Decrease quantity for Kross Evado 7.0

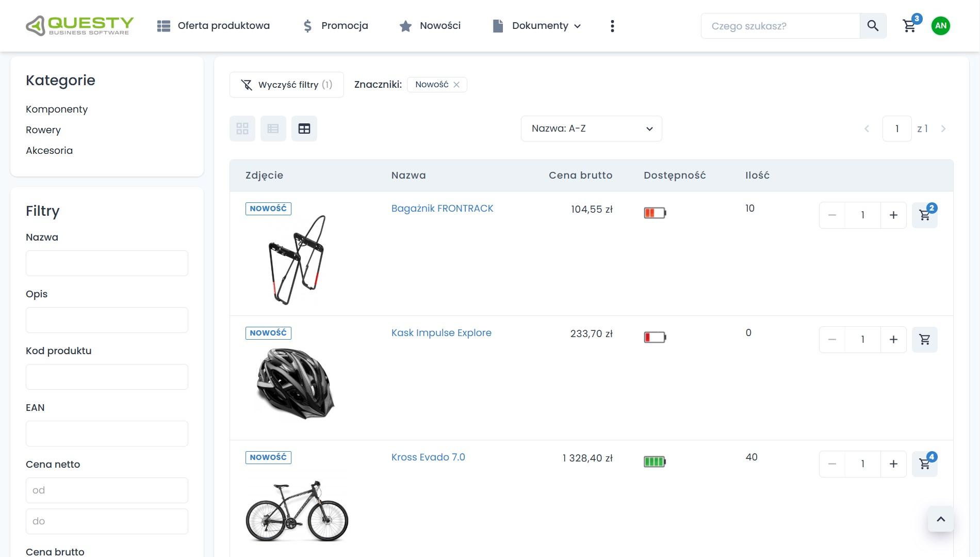(x=832, y=464)
